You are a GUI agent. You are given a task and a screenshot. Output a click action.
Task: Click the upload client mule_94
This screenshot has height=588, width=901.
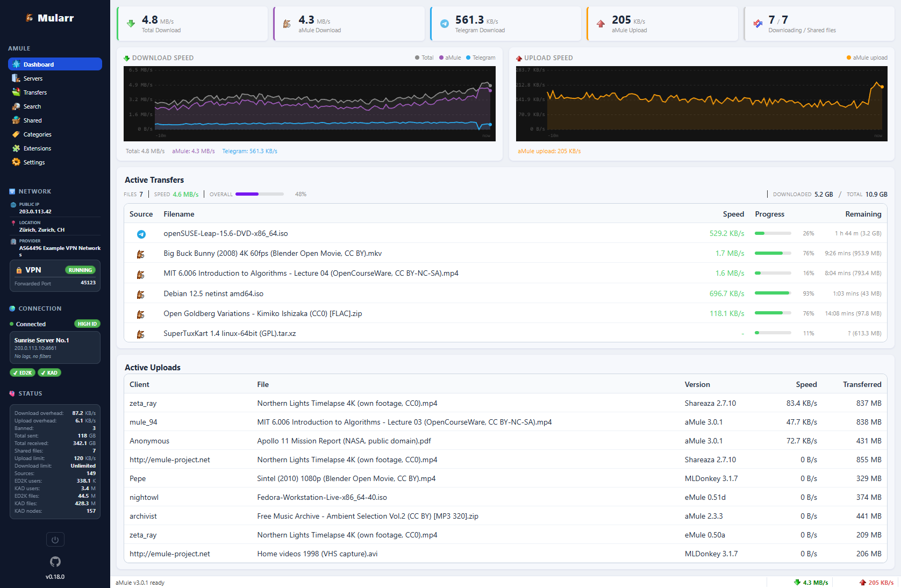143,422
